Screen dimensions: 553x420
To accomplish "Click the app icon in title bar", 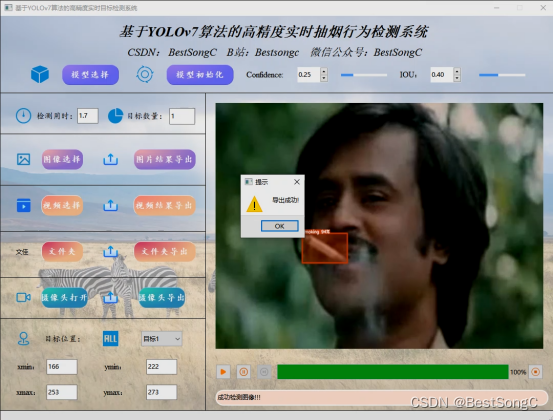I will tap(8, 7).
